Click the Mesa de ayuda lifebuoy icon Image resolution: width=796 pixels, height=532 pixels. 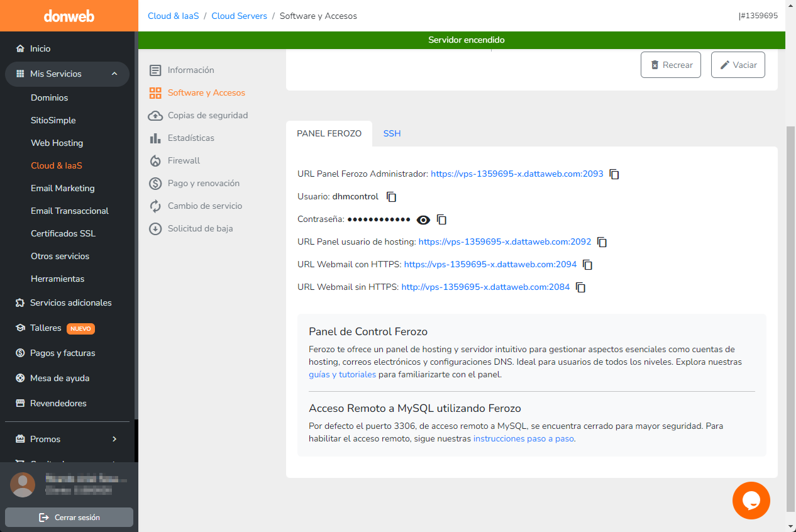tap(20, 378)
